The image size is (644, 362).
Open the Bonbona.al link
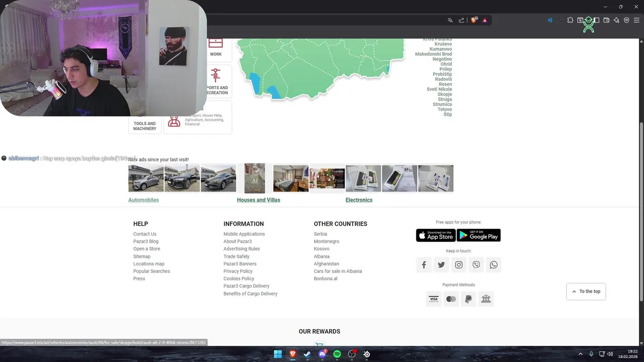pyautogui.click(x=326, y=279)
